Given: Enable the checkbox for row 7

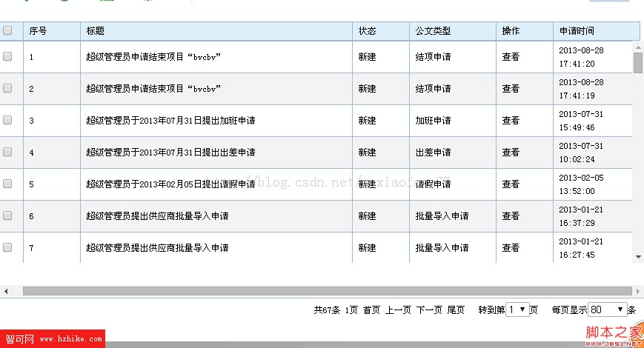Looking at the screenshot, I should pyautogui.click(x=7, y=247).
